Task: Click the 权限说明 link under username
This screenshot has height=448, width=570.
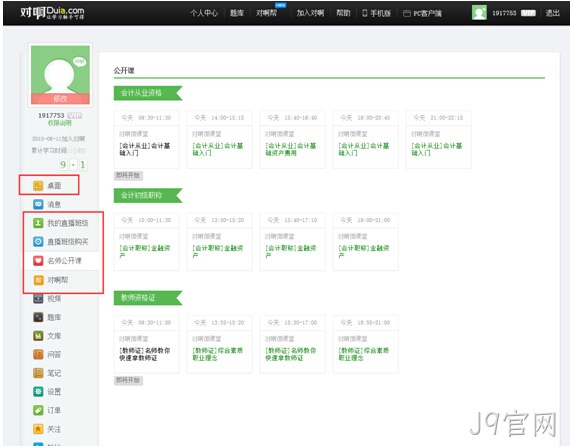Action: 60,123
